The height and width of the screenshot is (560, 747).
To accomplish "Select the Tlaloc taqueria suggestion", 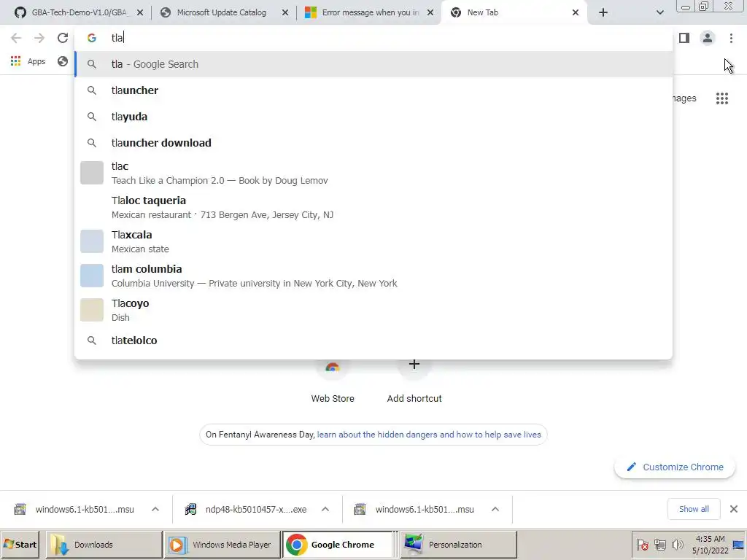I will 373,207.
